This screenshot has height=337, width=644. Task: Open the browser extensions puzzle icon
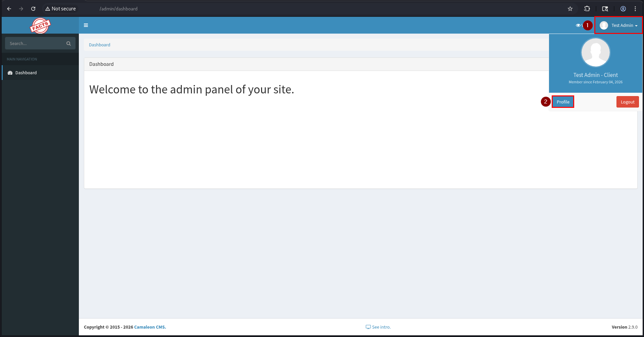click(587, 9)
